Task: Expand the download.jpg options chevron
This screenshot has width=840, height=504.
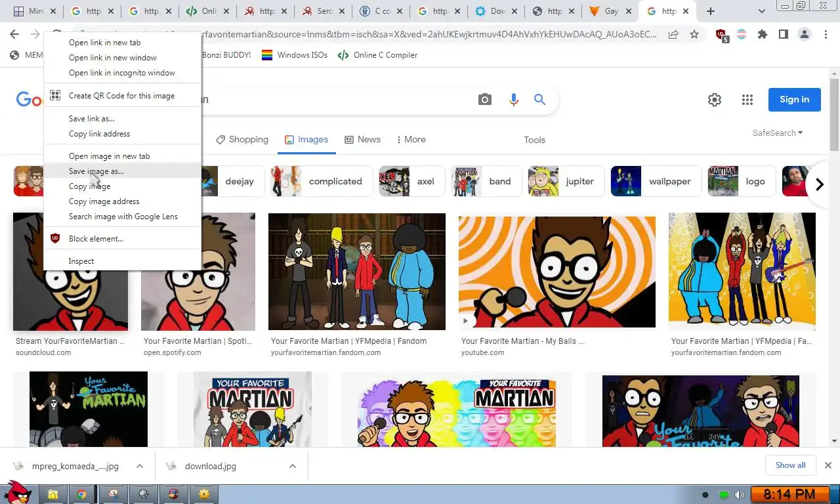Action: coord(293,466)
